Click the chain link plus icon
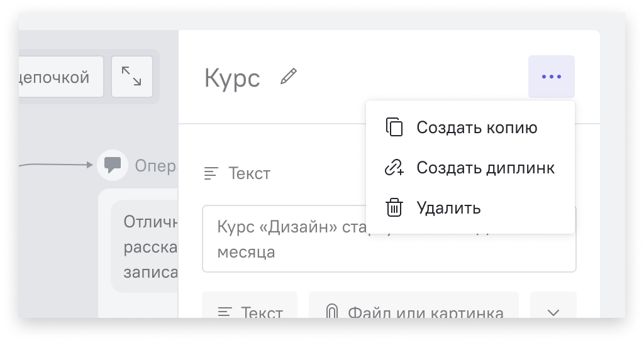Viewport: 644px width, 343px height. click(394, 167)
